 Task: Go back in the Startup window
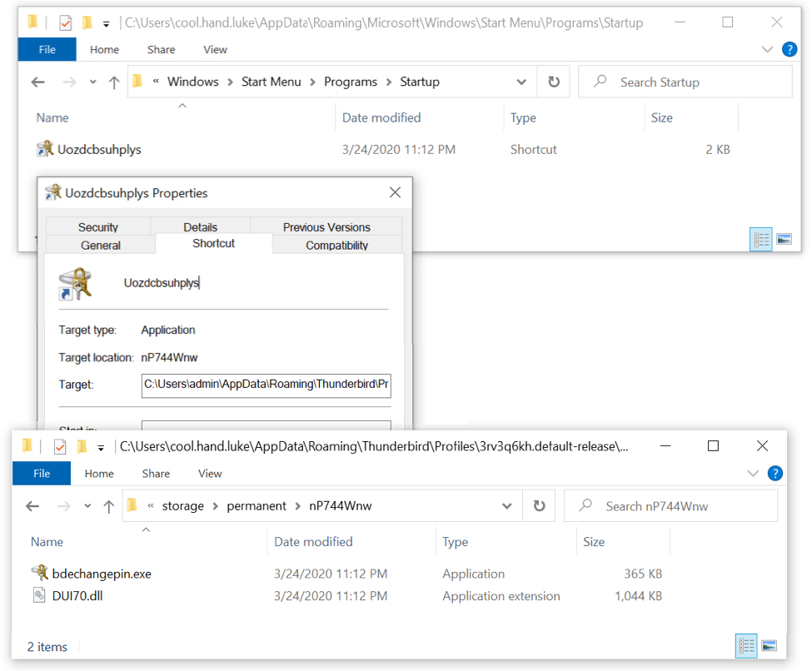(x=37, y=82)
